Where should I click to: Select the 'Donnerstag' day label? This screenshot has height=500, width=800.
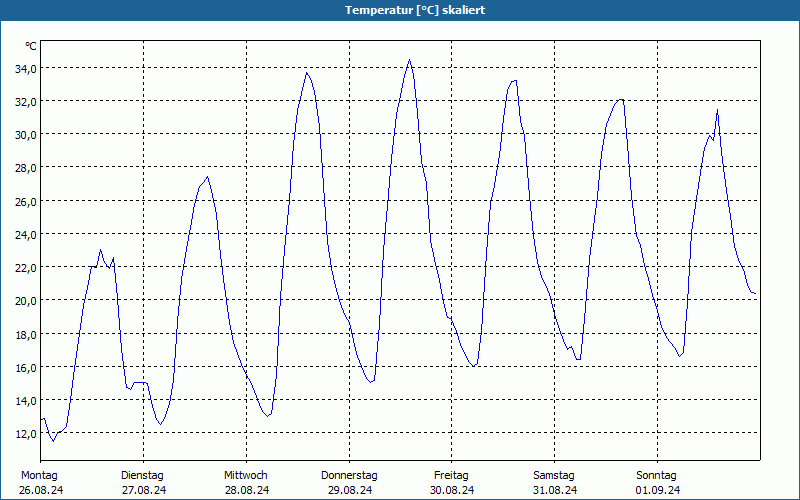pos(349,476)
